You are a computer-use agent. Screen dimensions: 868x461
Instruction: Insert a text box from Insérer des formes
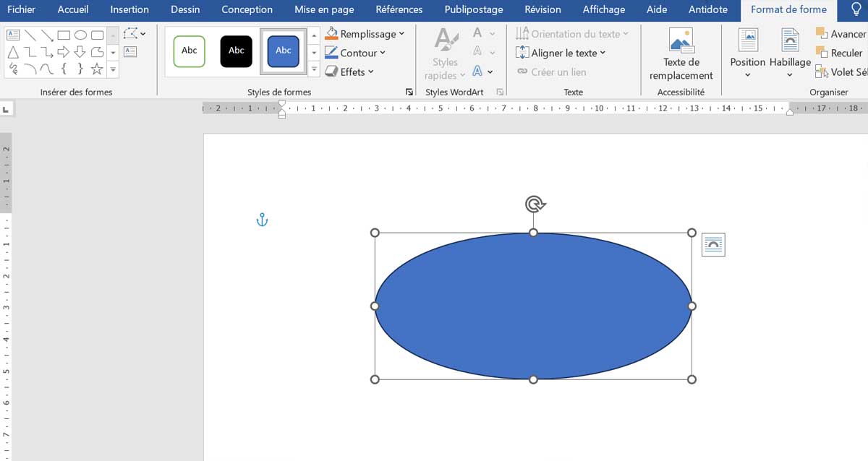[13, 34]
